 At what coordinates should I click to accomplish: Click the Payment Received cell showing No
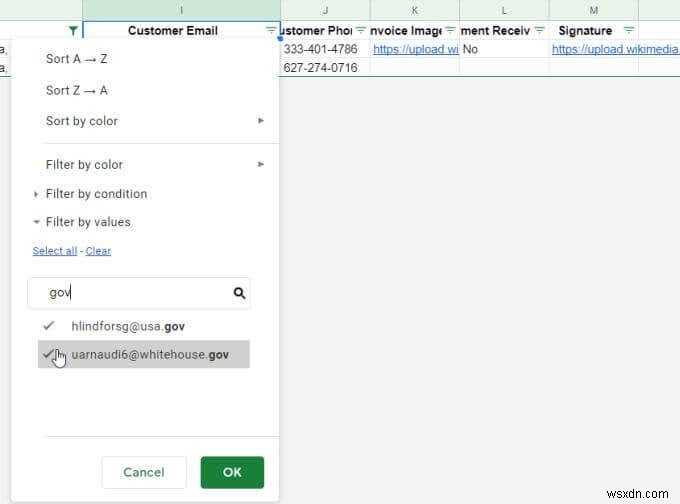click(x=504, y=49)
